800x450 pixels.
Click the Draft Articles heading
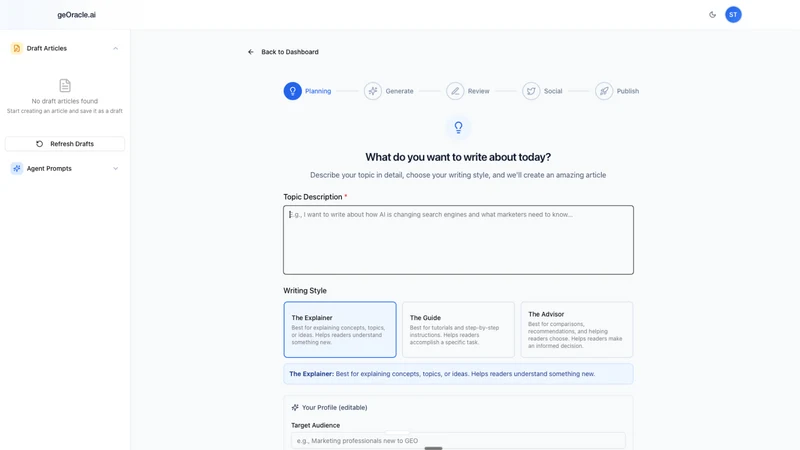pyautogui.click(x=46, y=48)
